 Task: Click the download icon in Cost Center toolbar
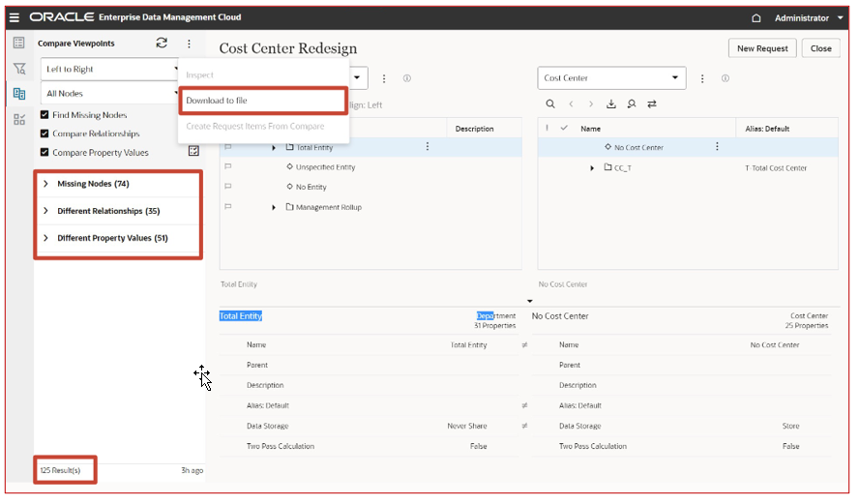click(611, 104)
